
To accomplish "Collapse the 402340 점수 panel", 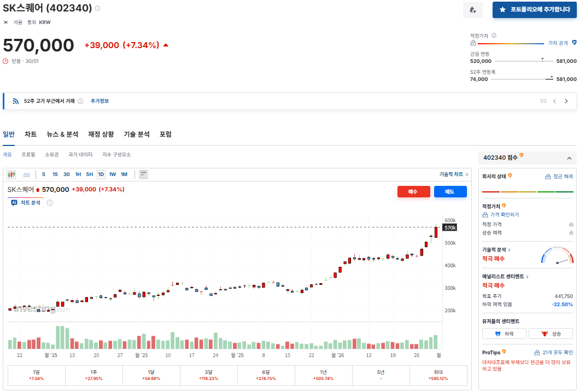I will click(569, 158).
